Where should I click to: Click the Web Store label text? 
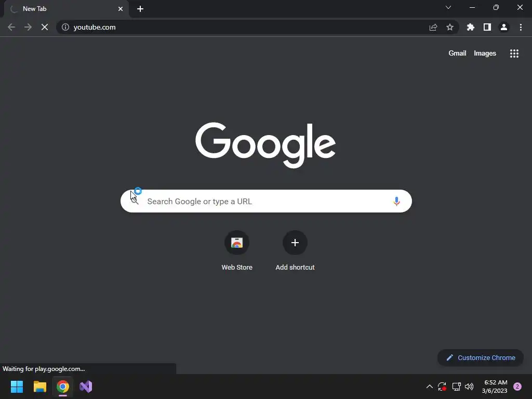237,268
